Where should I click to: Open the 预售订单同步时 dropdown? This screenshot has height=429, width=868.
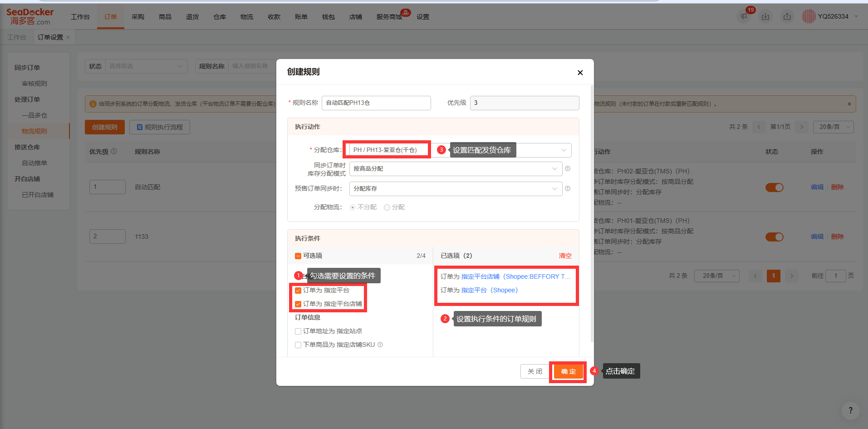click(456, 189)
